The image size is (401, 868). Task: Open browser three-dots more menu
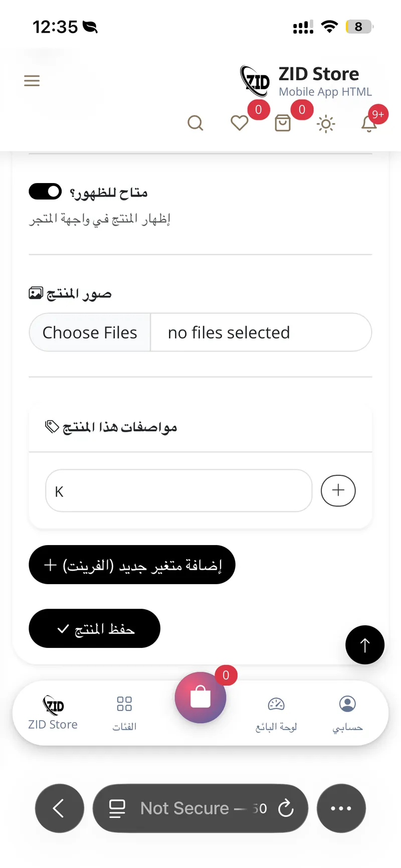point(341,808)
